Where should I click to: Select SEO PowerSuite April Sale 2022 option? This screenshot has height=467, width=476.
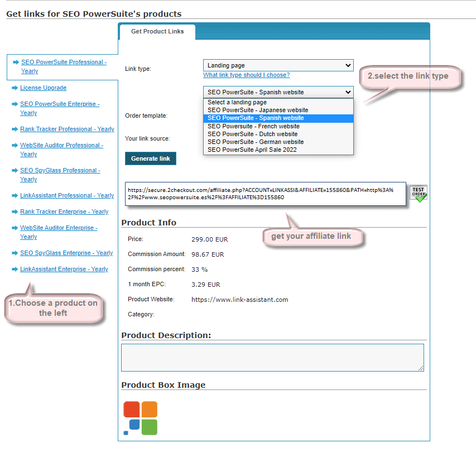click(278, 150)
